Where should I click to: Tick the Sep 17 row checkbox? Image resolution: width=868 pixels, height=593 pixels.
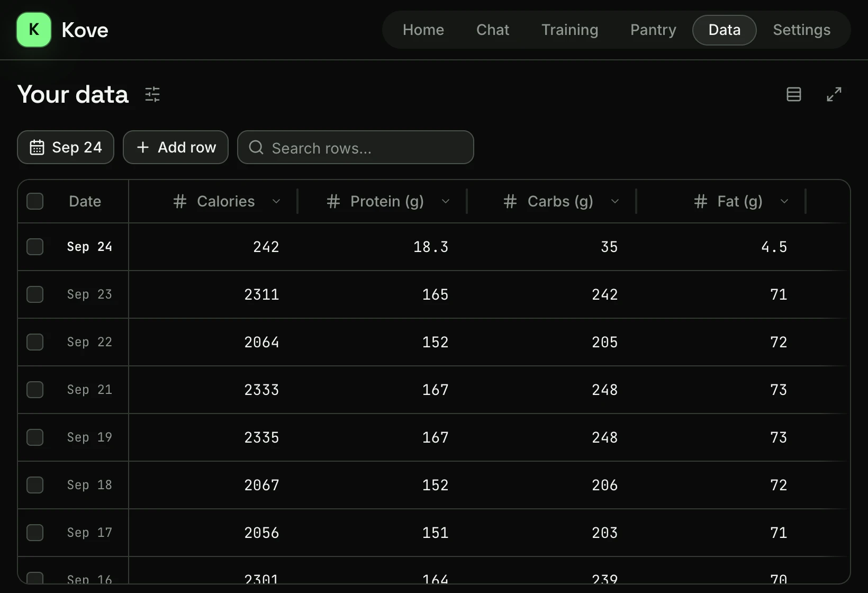[35, 533]
